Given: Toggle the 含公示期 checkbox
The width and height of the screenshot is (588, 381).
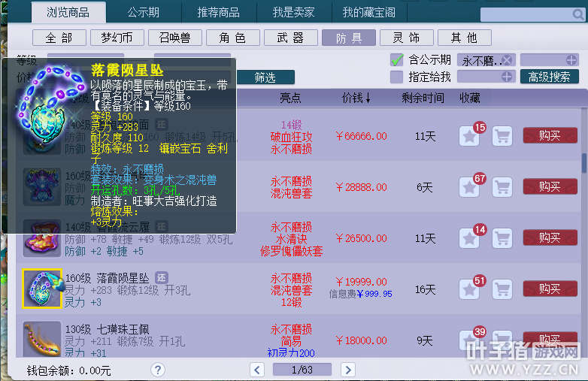Looking at the screenshot, I should pos(397,59).
